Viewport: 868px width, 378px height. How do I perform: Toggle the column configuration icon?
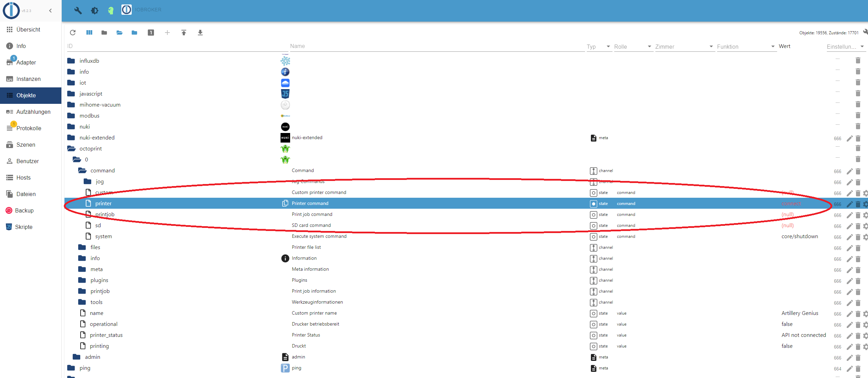pyautogui.click(x=89, y=33)
